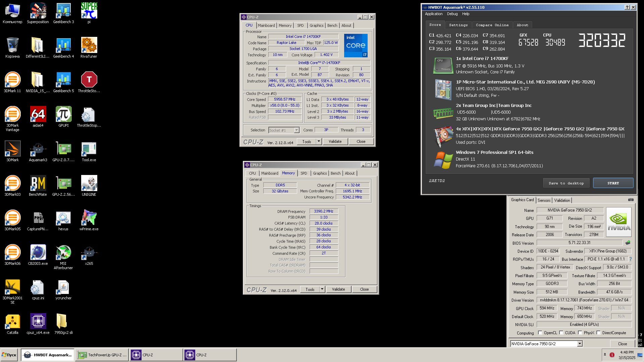Click the Close button in GPU-Z
Viewport: 644px width, 362px height.
click(623, 344)
